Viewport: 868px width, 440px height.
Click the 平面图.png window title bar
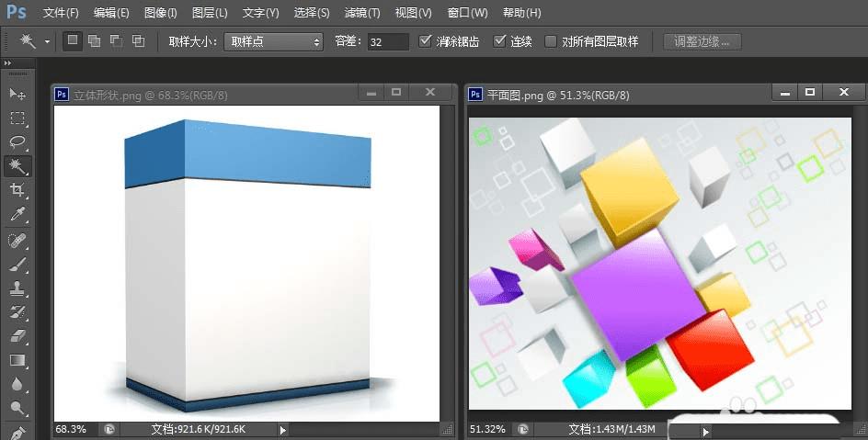(667, 94)
